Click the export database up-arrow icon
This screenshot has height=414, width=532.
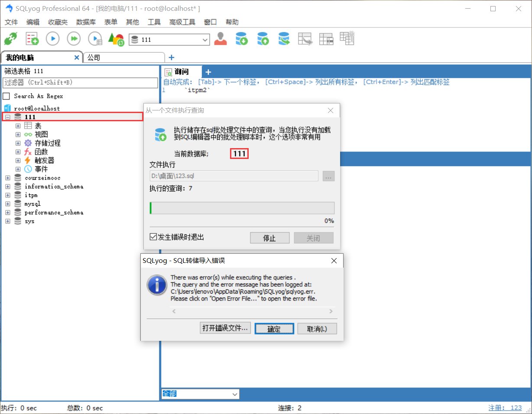click(x=263, y=39)
